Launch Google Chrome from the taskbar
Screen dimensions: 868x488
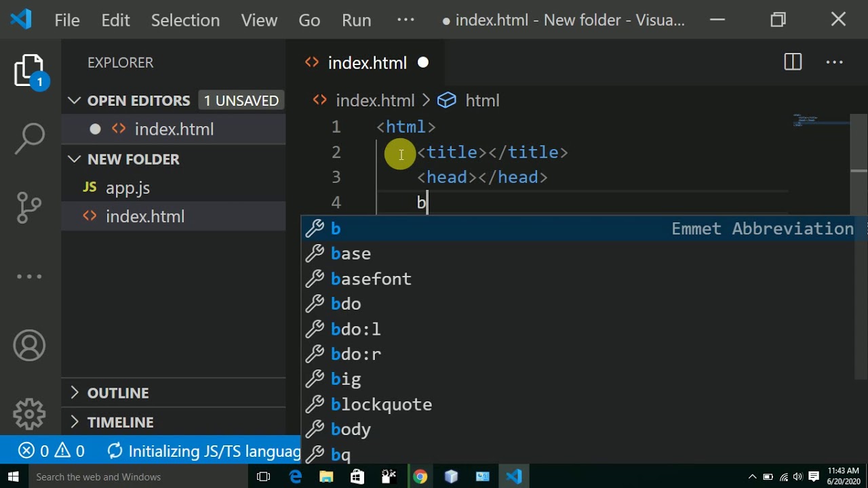(x=420, y=477)
